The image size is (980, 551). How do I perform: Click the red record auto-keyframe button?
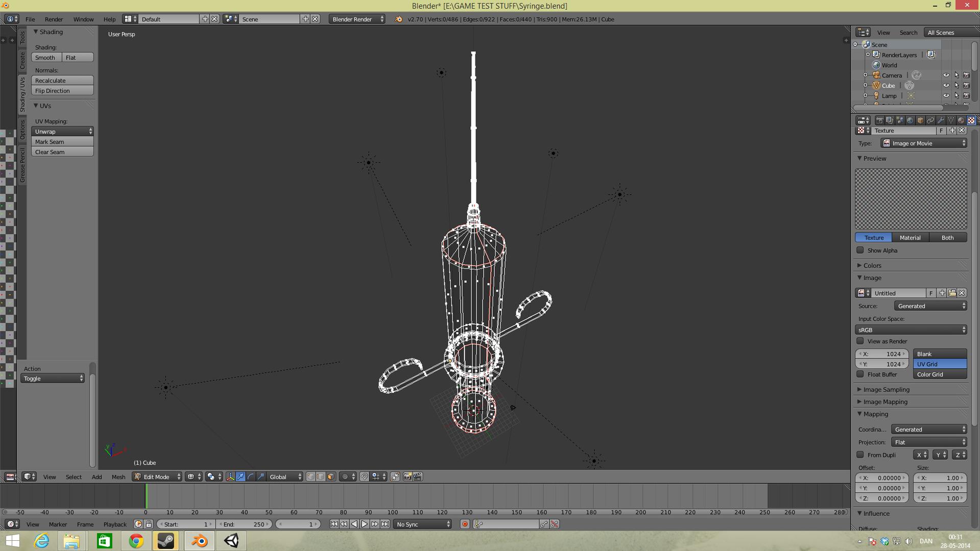(465, 524)
